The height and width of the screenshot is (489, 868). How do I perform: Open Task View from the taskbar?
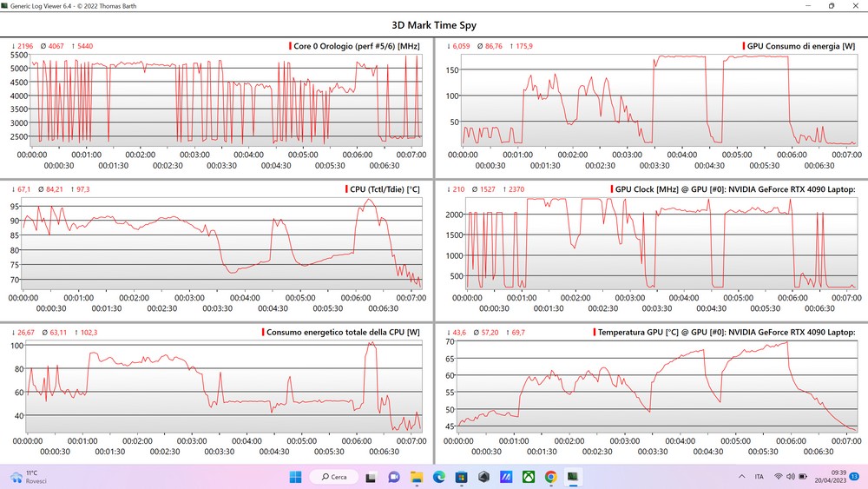coord(371,477)
